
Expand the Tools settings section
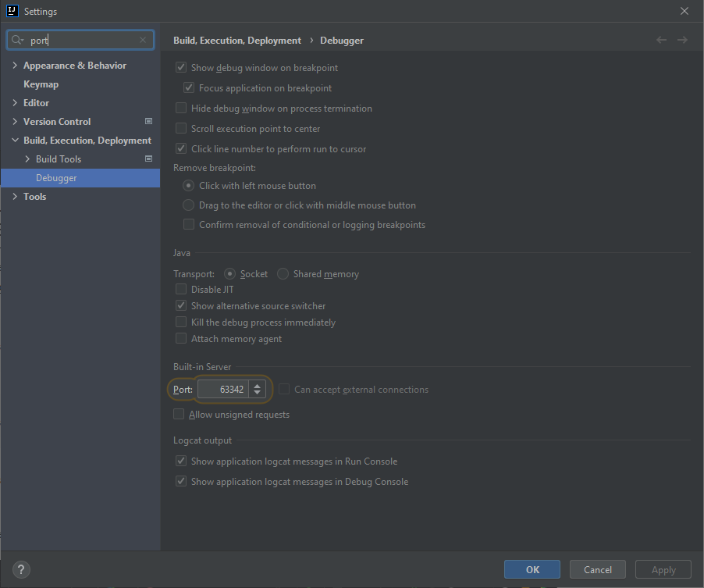(x=15, y=197)
